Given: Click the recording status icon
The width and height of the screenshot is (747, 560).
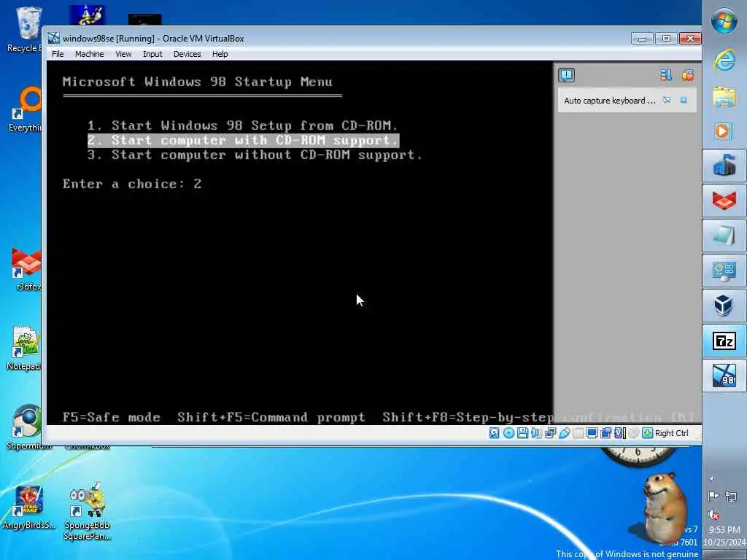Looking at the screenshot, I should coord(606,433).
